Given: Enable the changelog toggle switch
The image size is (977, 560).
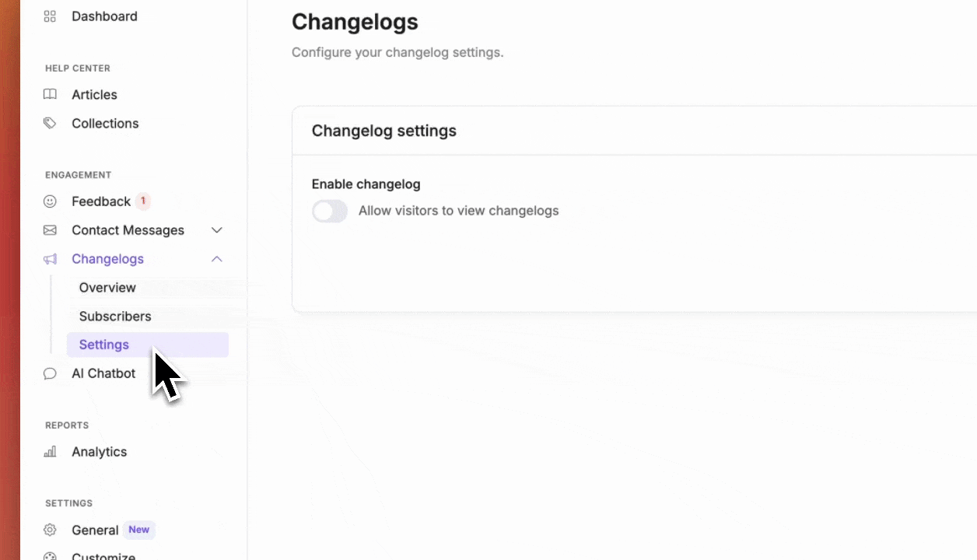Looking at the screenshot, I should click(330, 211).
